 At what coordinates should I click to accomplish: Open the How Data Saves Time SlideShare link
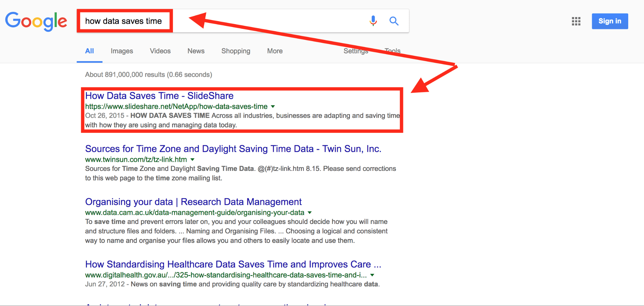click(159, 96)
